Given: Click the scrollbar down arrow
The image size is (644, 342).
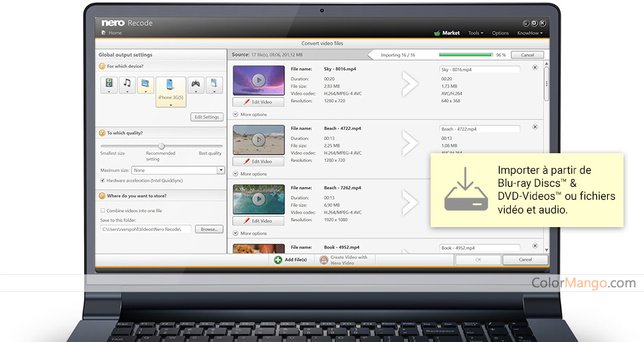Looking at the screenshot, I should (x=546, y=250).
